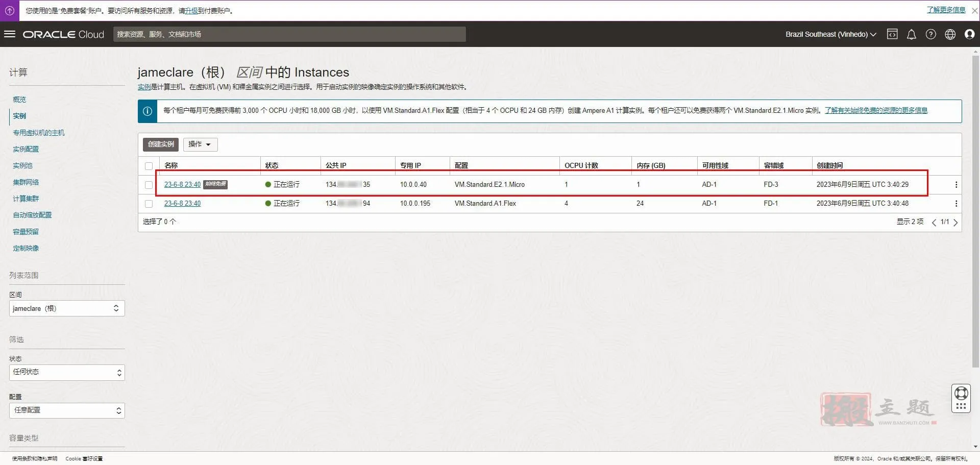Click fault domain FD-1 cell

[771, 204]
